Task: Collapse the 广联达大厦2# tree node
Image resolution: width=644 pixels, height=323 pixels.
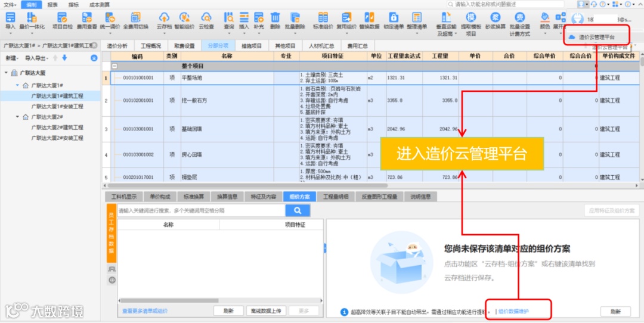Action: (x=18, y=117)
